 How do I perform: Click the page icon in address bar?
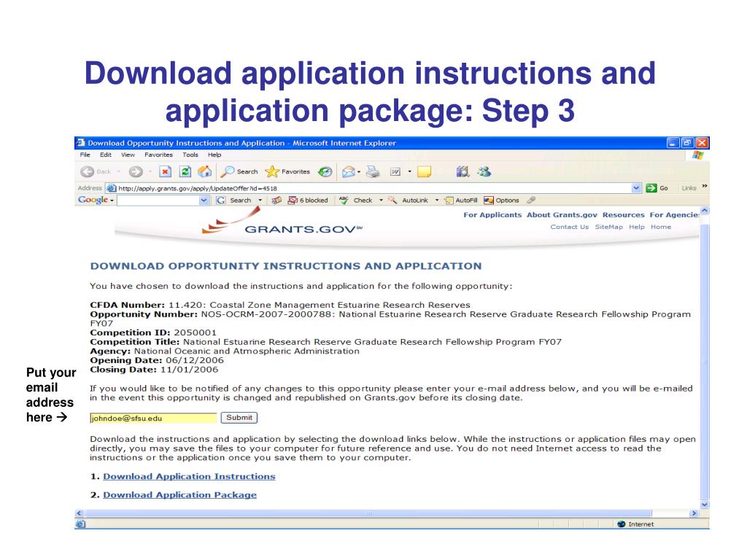pyautogui.click(x=111, y=188)
